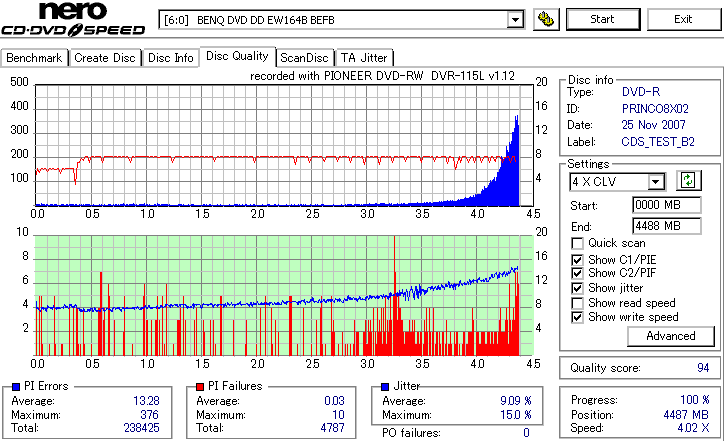Click the Start position field 0000 MB
The width and height of the screenshot is (724, 441).
click(666, 205)
